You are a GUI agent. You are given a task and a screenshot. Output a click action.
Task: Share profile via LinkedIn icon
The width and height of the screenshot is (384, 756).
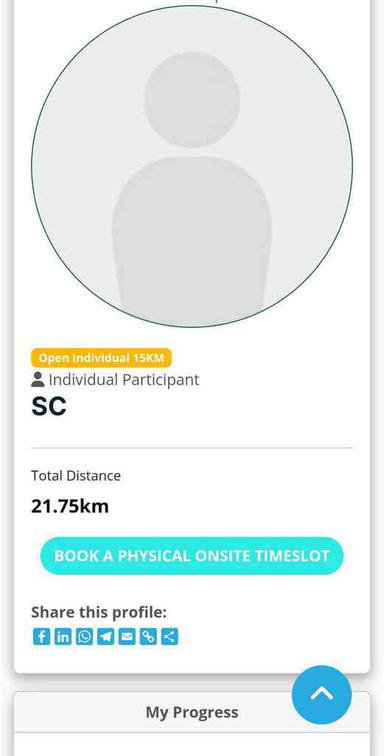pyautogui.click(x=63, y=636)
